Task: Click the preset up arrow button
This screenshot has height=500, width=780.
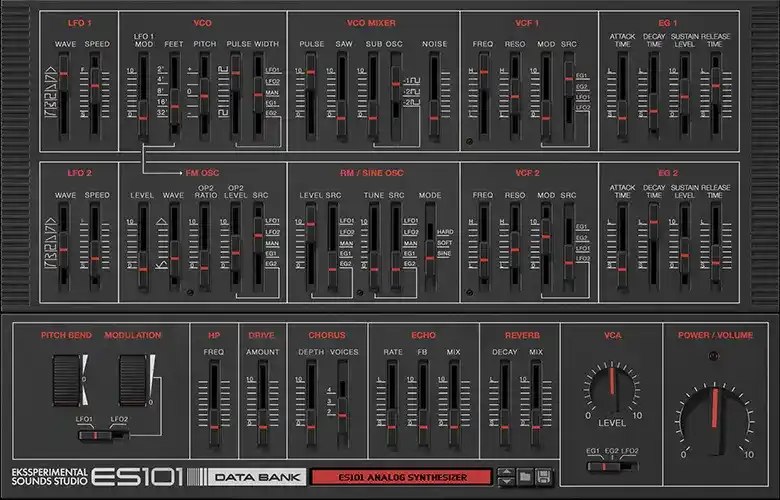Action: point(506,472)
